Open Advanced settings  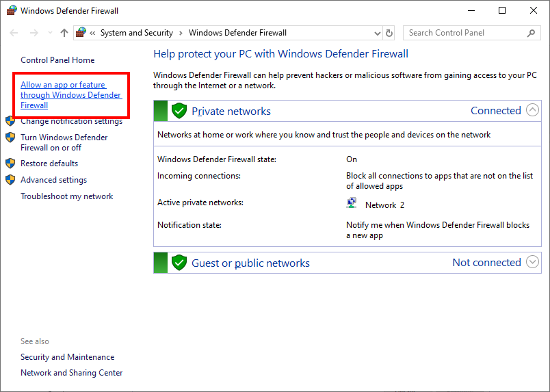click(x=53, y=180)
